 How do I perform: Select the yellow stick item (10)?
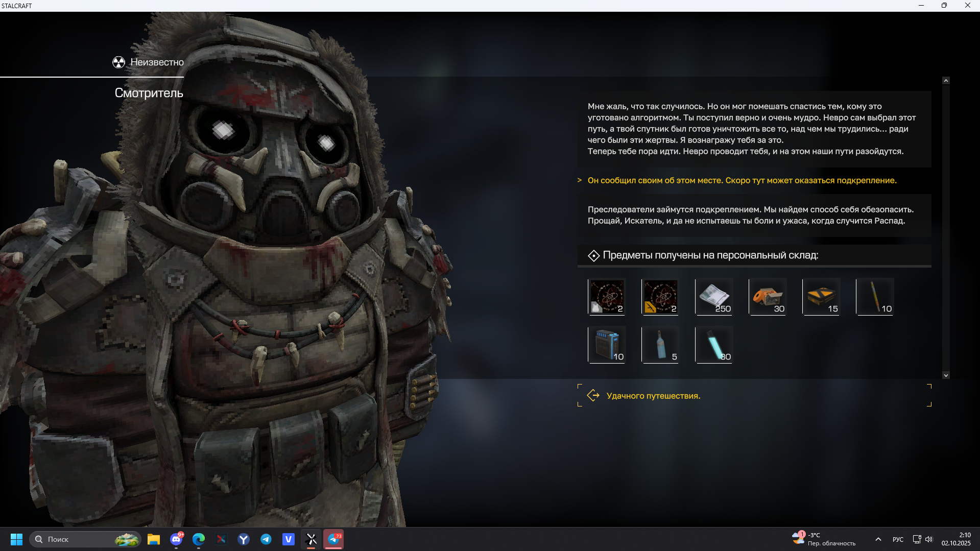pos(875,297)
